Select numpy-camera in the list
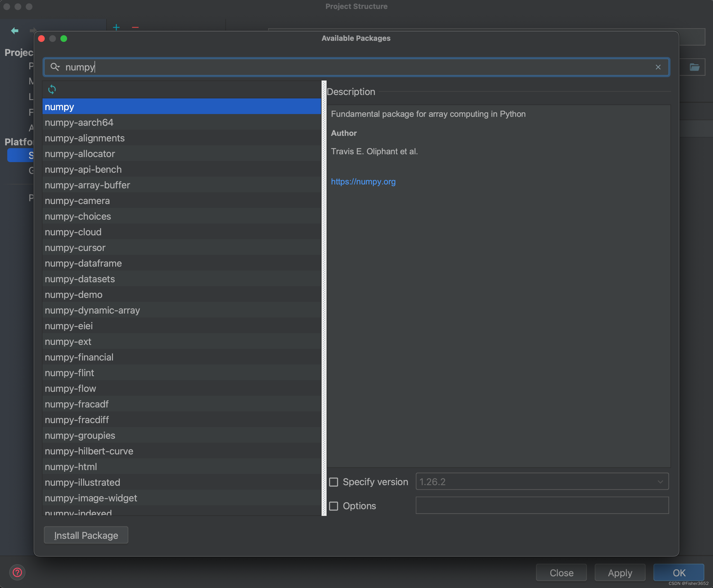 [182, 200]
